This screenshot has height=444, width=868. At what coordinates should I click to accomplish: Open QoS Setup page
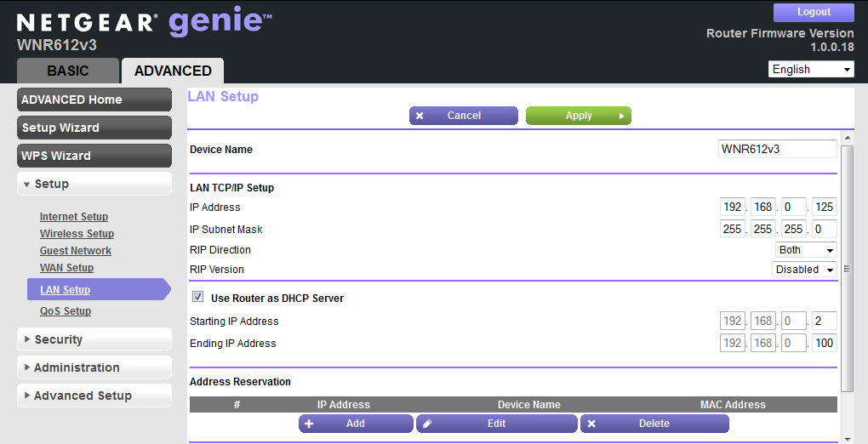[x=66, y=311]
